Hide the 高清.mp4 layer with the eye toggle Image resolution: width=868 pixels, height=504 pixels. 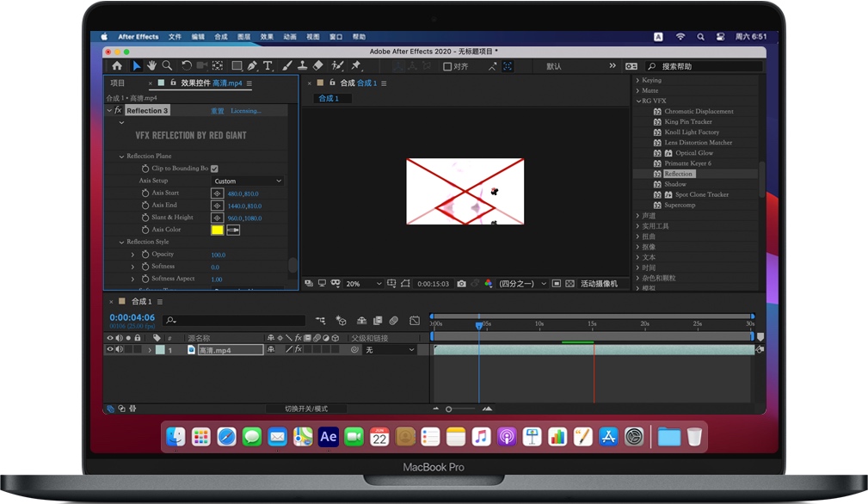pyautogui.click(x=109, y=349)
